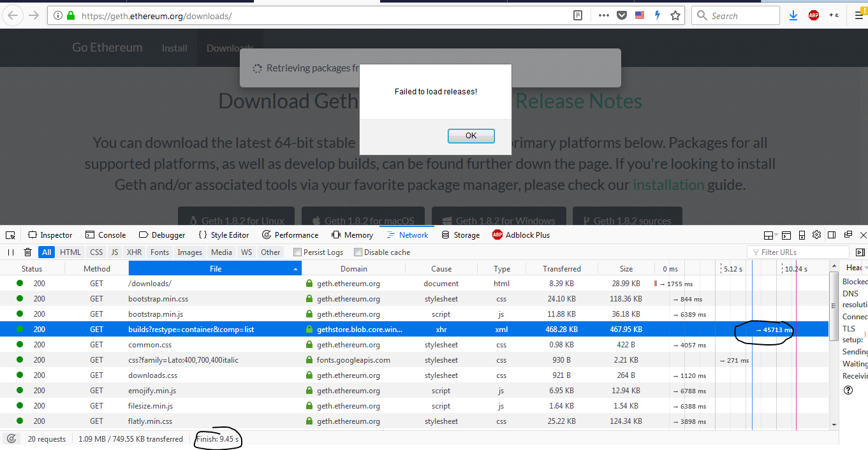Clear all network requests with trash icon
This screenshot has width=868, height=450.
[27, 252]
